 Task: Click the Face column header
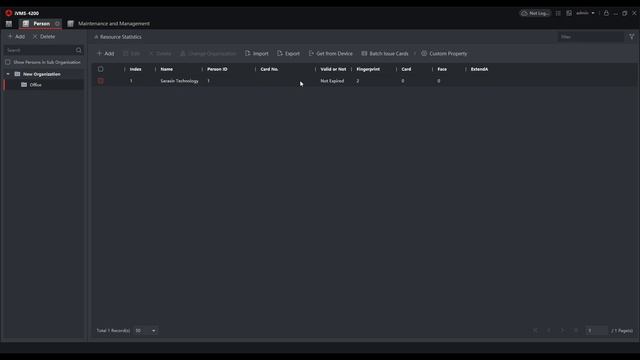(442, 69)
